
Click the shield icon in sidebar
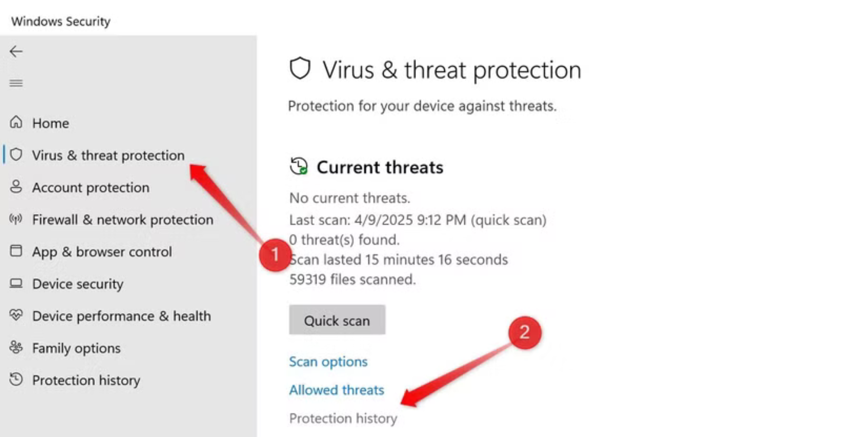[x=16, y=155]
